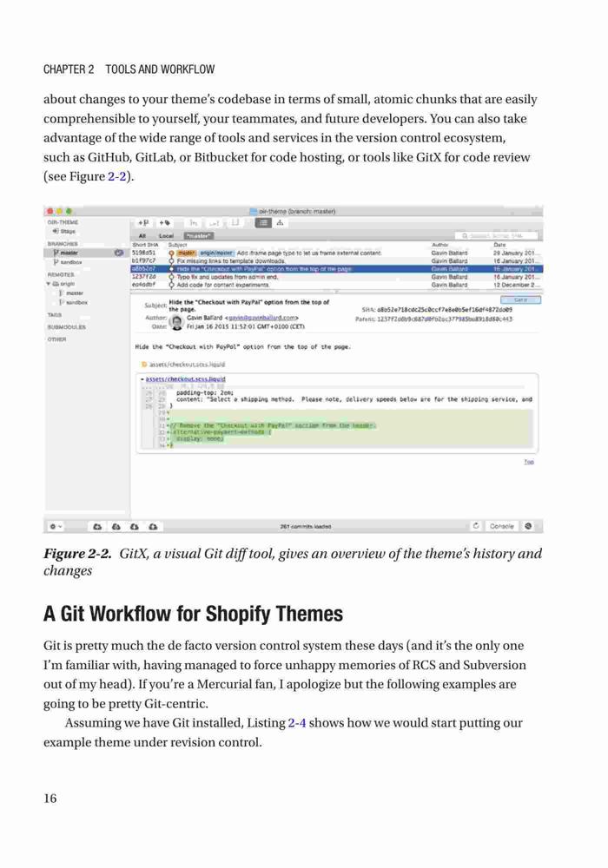Click the Top link below the diff
Image resolution: width=608 pixels, height=868 pixels.
point(529,462)
